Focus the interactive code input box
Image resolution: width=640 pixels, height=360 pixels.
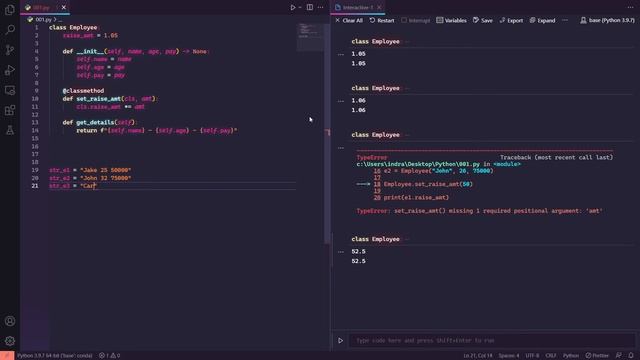491,340
